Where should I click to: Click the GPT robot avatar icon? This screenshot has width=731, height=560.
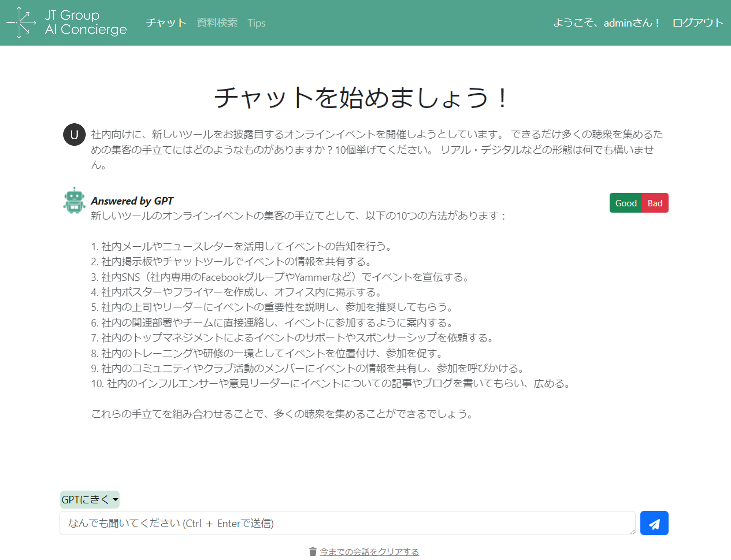[x=74, y=200]
